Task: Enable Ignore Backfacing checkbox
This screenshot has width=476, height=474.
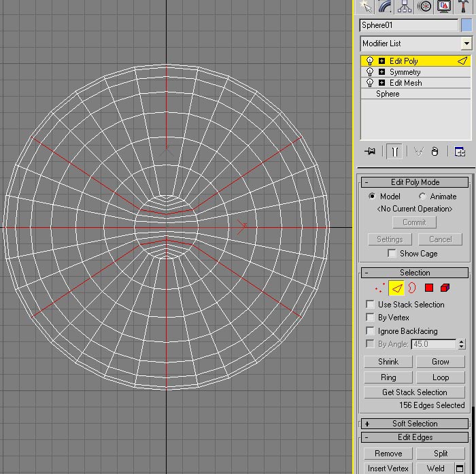Action: coord(370,331)
